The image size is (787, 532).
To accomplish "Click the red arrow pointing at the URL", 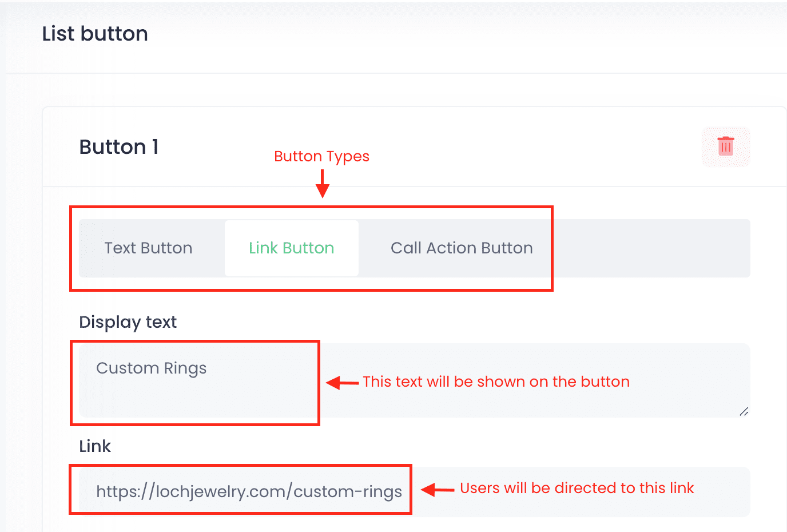I will pos(438,489).
